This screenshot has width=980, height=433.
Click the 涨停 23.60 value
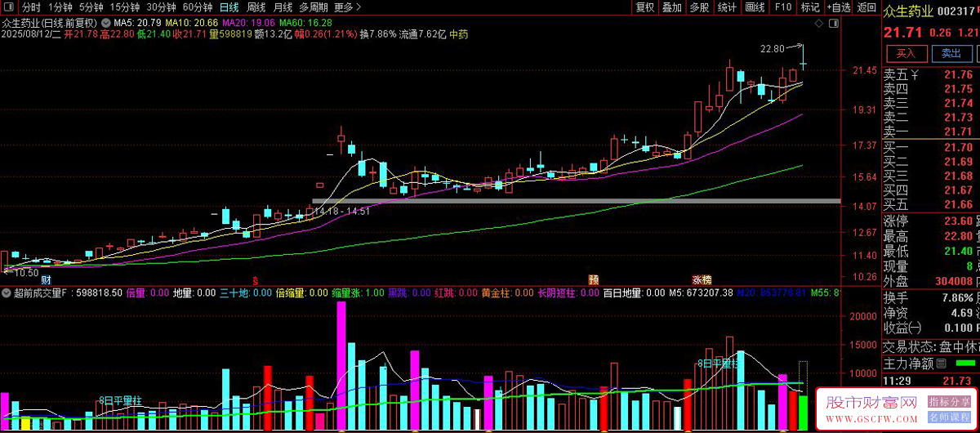(958, 221)
